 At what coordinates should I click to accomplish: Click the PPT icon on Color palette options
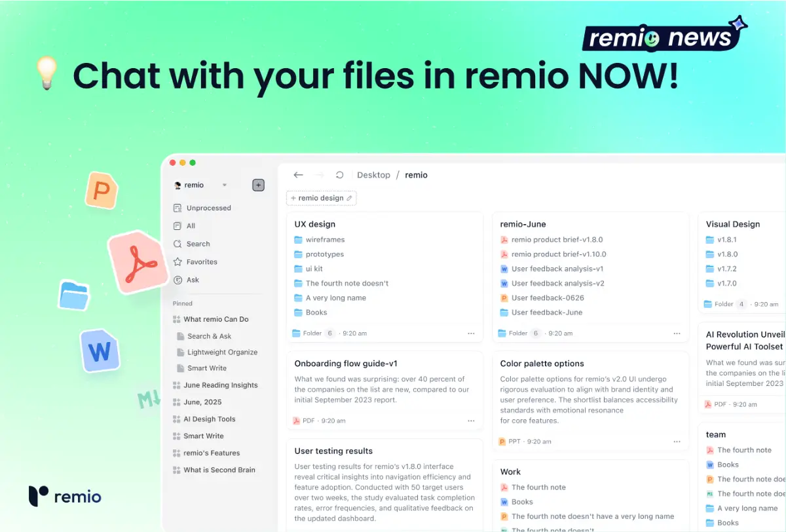pos(502,442)
